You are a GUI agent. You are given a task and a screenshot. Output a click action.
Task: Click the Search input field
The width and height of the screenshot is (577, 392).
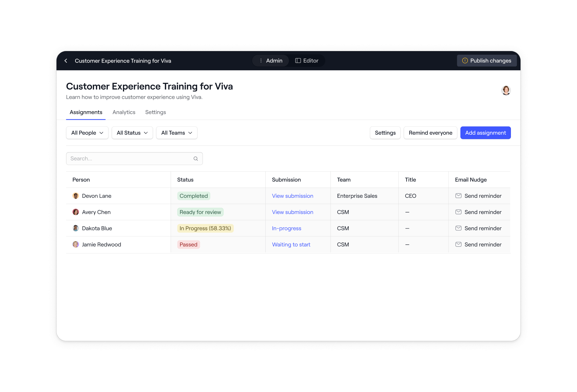(129, 159)
